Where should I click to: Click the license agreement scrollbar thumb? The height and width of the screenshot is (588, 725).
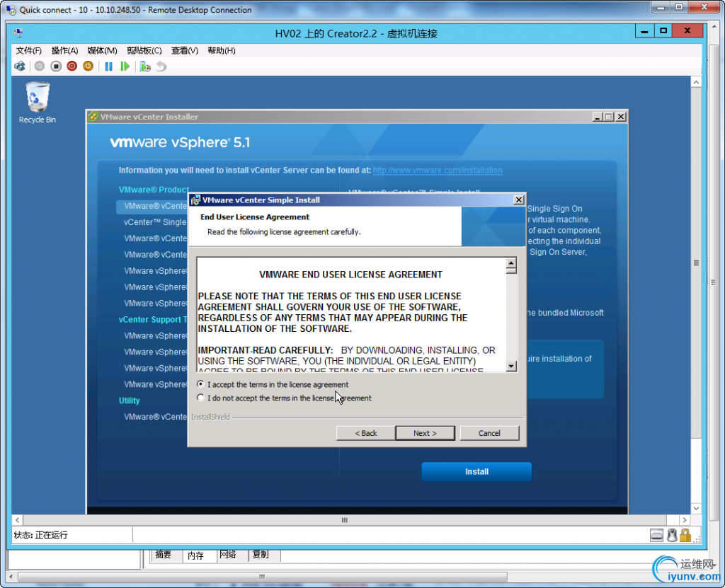(511, 271)
